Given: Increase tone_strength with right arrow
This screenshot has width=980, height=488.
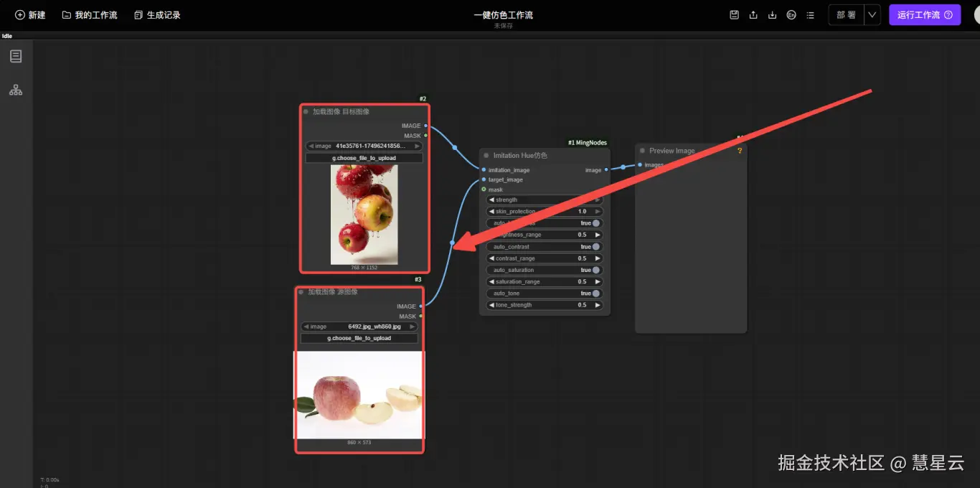Looking at the screenshot, I should pos(598,305).
